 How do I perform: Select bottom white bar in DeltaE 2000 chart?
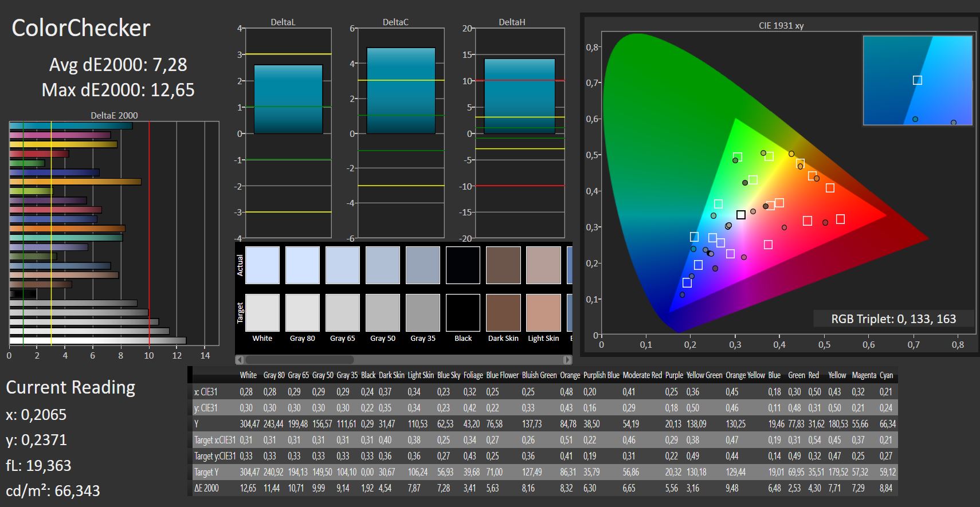(x=97, y=340)
